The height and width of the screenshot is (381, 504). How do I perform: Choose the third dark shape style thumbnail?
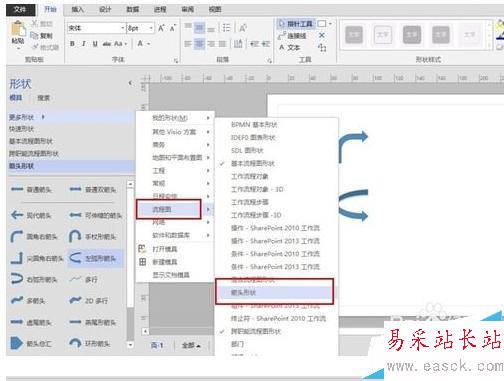coord(412,35)
